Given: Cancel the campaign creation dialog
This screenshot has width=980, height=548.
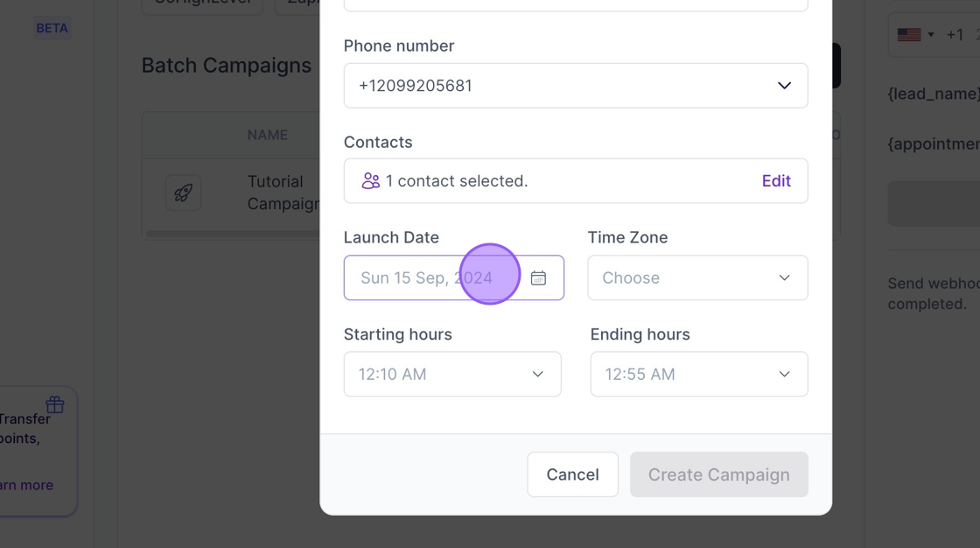Looking at the screenshot, I should tap(572, 474).
